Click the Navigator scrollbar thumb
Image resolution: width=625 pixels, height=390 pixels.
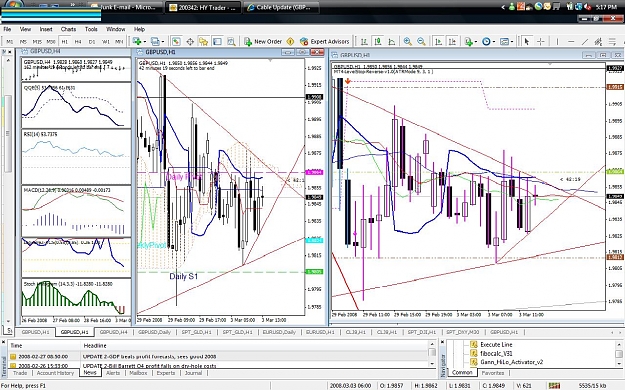tap(619, 354)
